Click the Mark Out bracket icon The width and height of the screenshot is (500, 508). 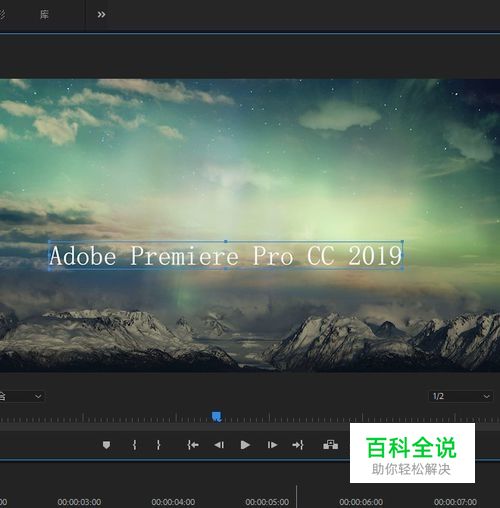[x=158, y=445]
